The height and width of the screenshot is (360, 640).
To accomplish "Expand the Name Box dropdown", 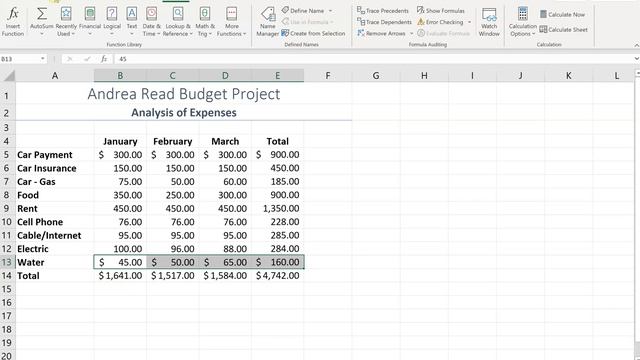I will pos(42,59).
